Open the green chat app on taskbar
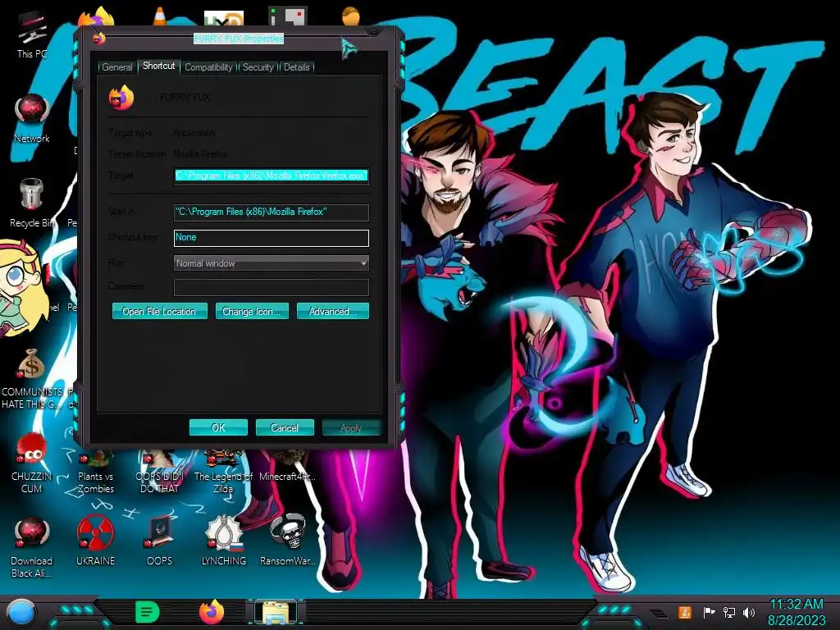This screenshot has height=630, width=840. 148,612
